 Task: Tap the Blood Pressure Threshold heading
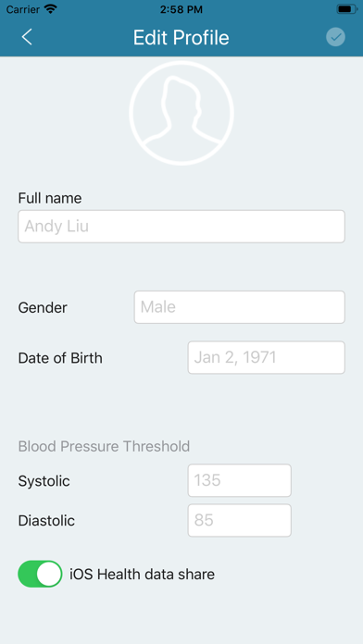point(104,446)
